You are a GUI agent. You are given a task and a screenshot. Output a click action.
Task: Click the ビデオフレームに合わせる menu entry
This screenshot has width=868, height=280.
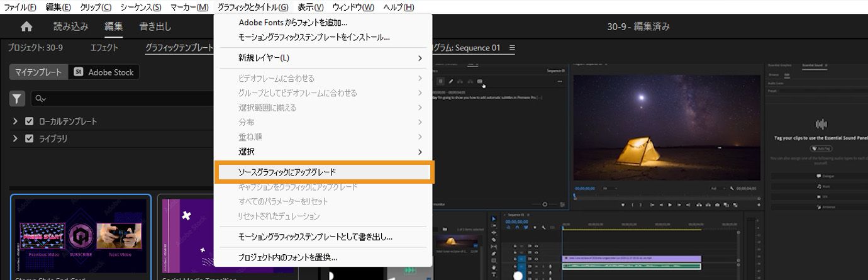tap(323, 79)
